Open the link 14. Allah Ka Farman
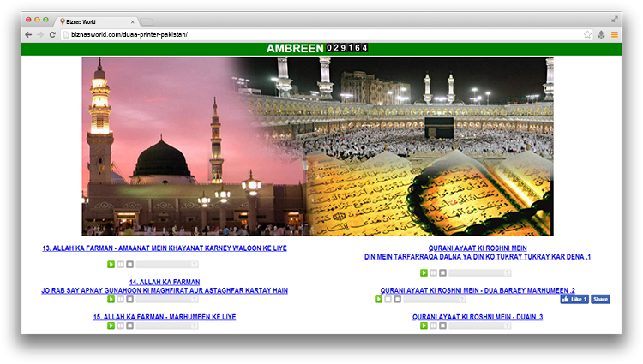The height and width of the screenshot is (364, 643). (x=165, y=282)
